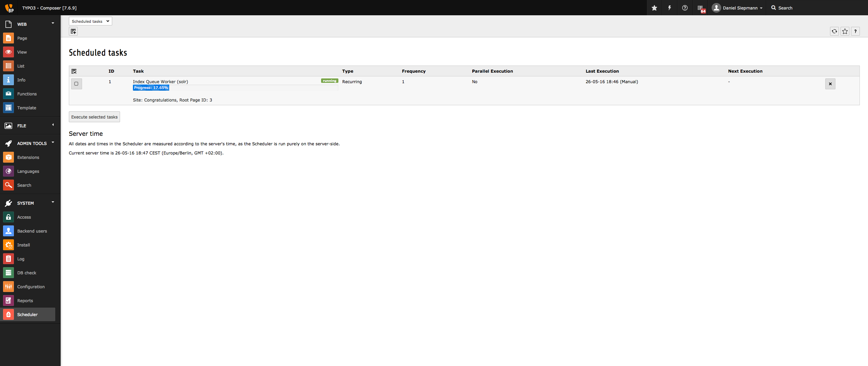This screenshot has width=868, height=366.
Task: Open the Extensions module
Action: pyautogui.click(x=28, y=158)
